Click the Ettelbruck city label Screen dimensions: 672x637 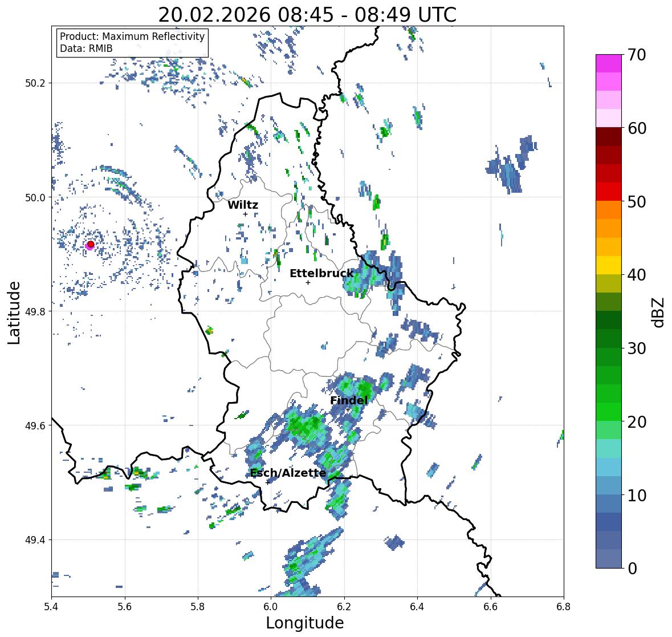321,273
